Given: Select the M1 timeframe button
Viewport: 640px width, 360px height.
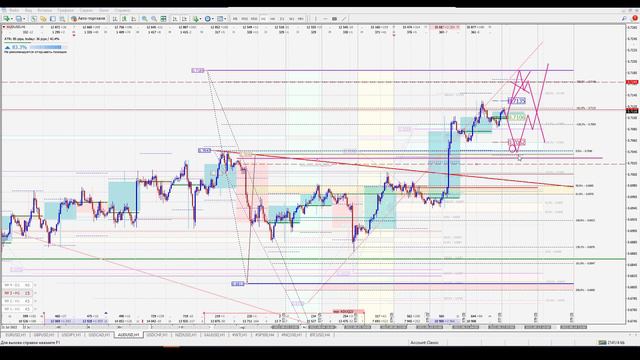Looking at the screenshot, I should [235, 19].
